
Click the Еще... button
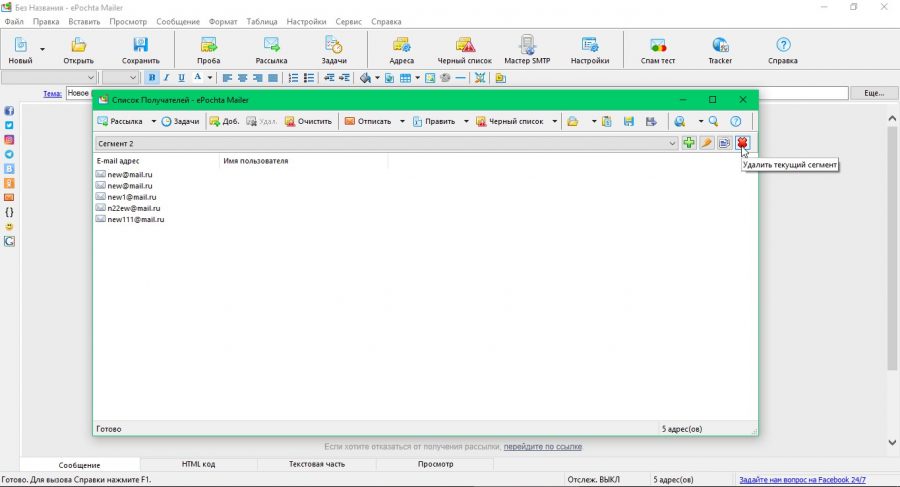874,93
